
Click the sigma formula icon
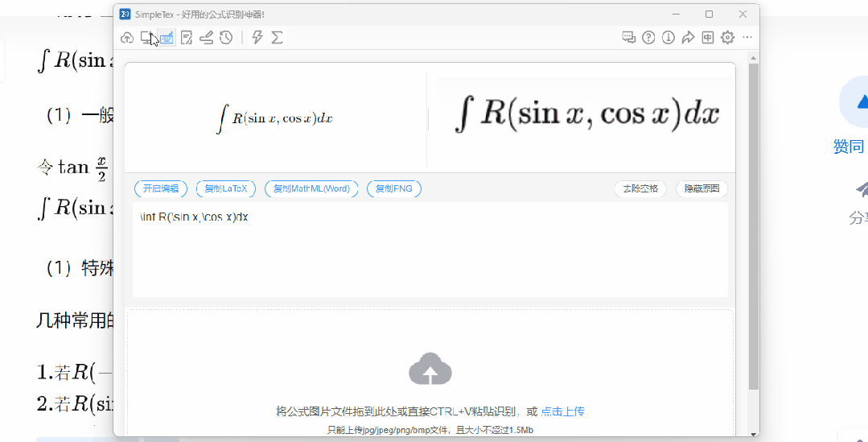tap(277, 38)
